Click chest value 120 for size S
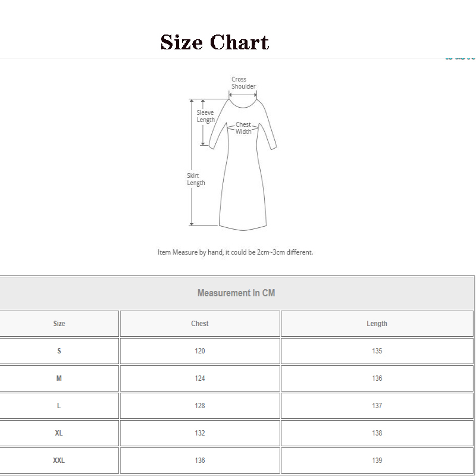Viewport: 476px width, 476px height. [199, 351]
